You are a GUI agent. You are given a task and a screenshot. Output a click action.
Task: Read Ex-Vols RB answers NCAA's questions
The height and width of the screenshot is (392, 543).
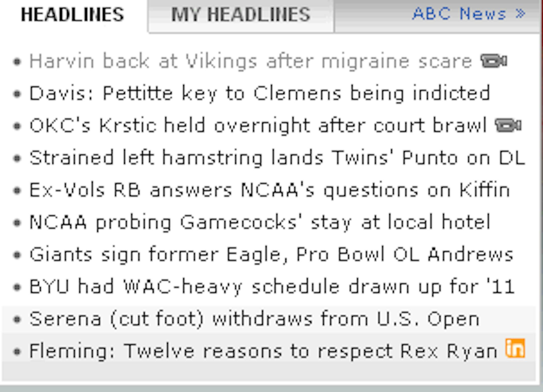point(270,190)
